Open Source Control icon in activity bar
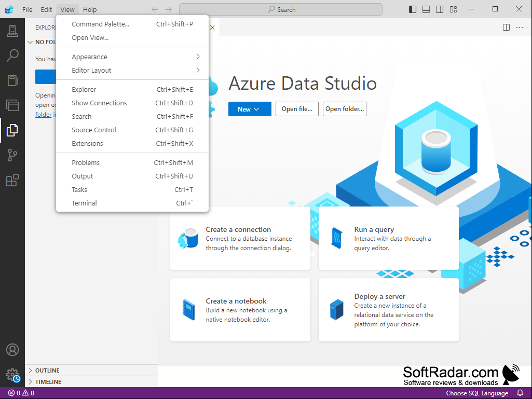 click(12, 155)
